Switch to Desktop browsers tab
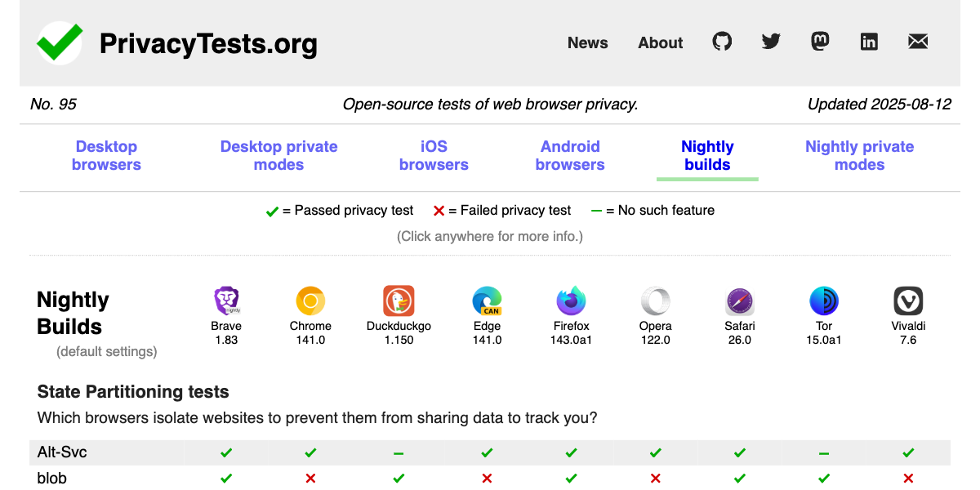 click(106, 155)
